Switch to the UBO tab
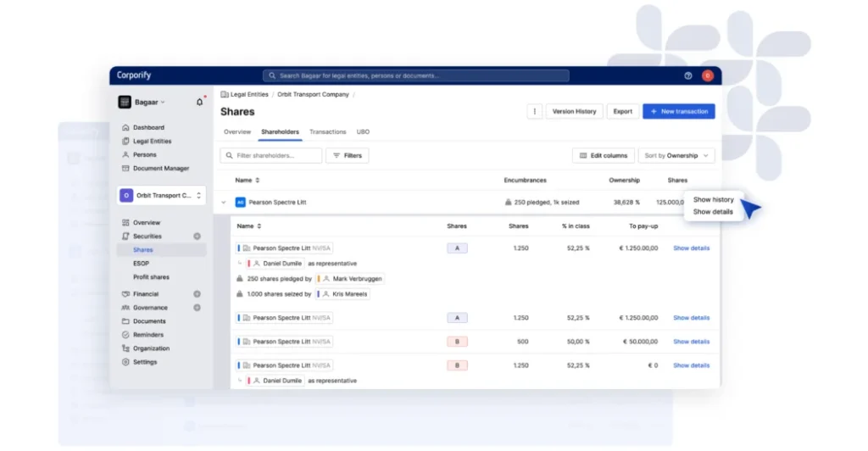The width and height of the screenshot is (868, 451). (363, 131)
